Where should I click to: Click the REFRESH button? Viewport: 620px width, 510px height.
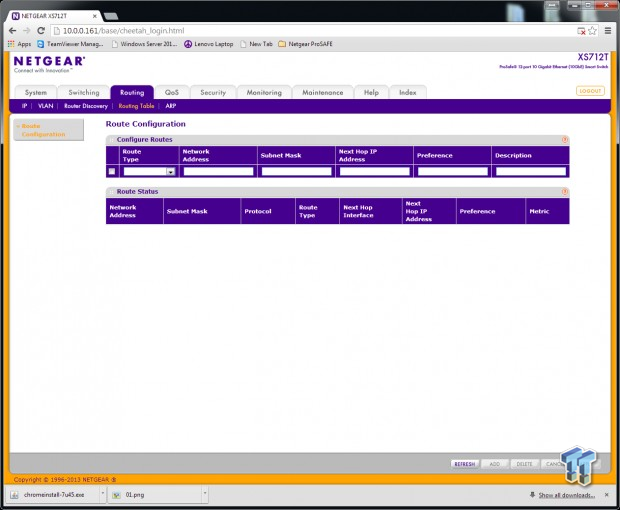[x=465, y=464]
